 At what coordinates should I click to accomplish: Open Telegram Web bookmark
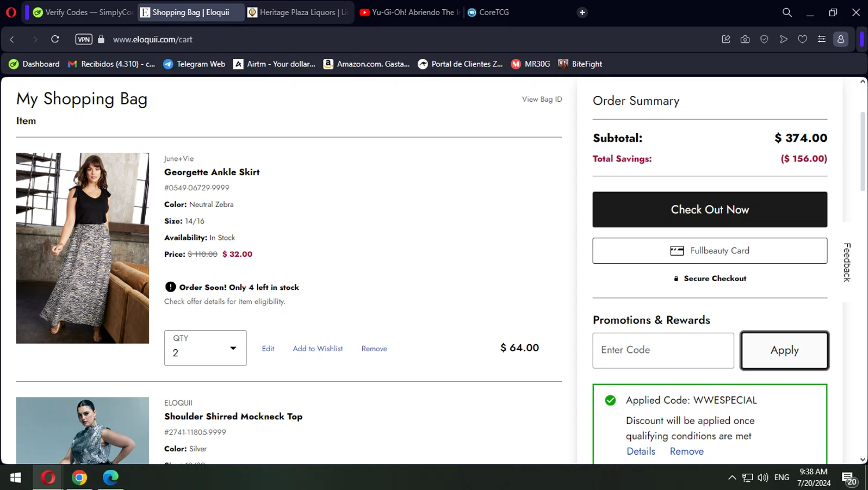[194, 64]
